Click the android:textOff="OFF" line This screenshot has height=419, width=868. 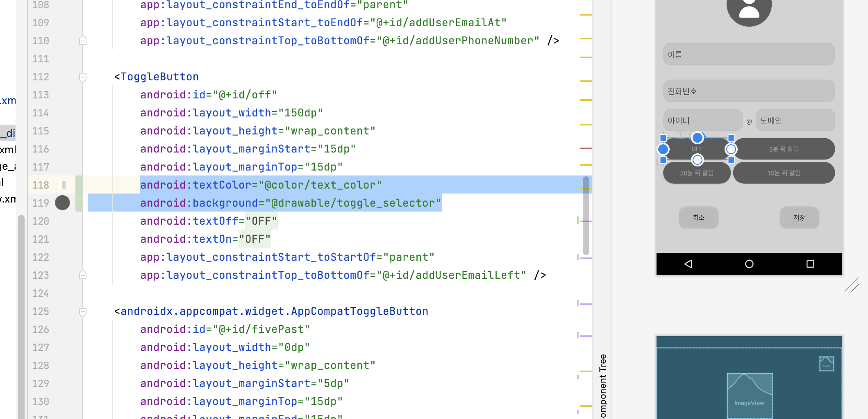(x=209, y=221)
